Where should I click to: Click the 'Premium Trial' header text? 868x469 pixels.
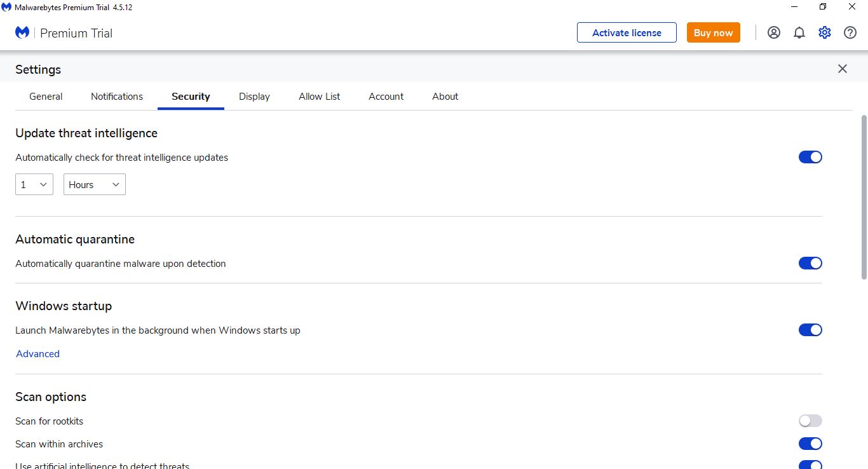(x=76, y=33)
